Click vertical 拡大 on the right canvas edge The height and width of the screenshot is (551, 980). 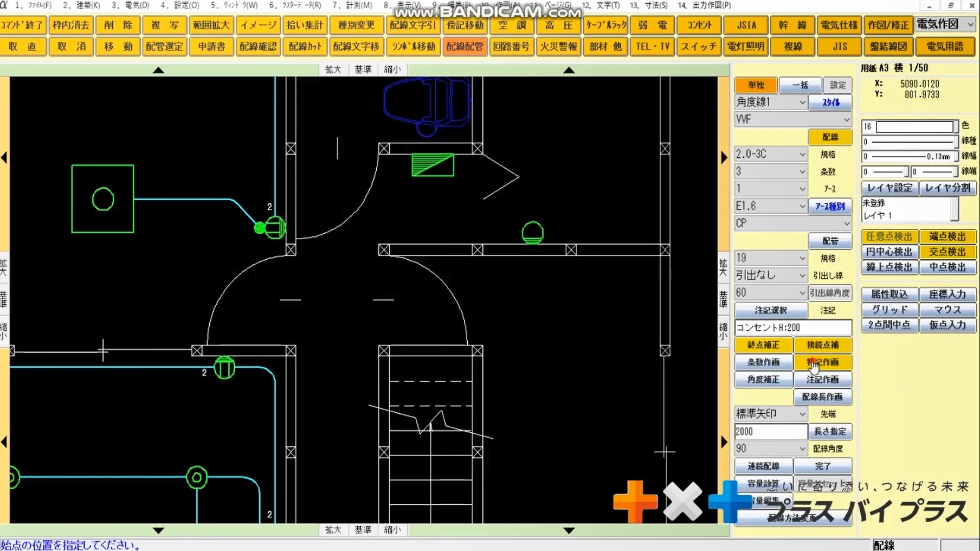click(723, 267)
